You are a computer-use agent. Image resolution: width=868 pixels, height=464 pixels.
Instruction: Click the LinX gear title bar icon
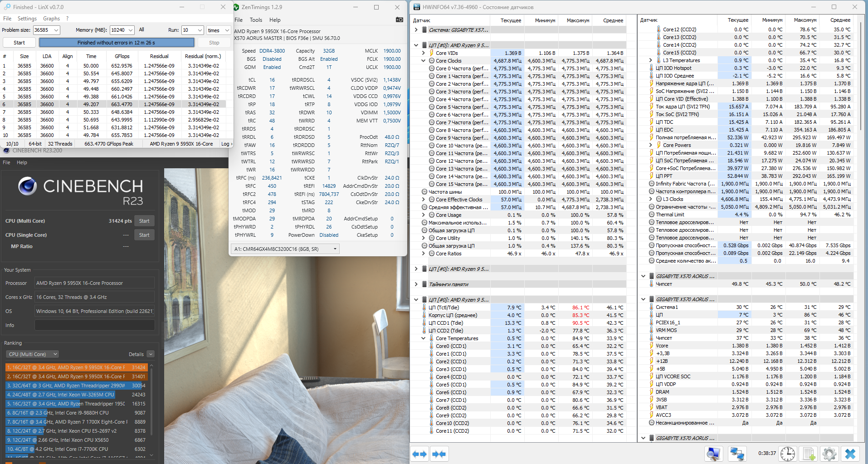click(7, 7)
